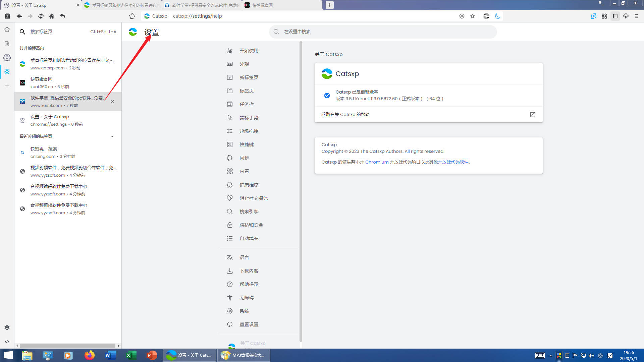Open the main menu hamburger icon
The image size is (644, 362).
coord(637,16)
